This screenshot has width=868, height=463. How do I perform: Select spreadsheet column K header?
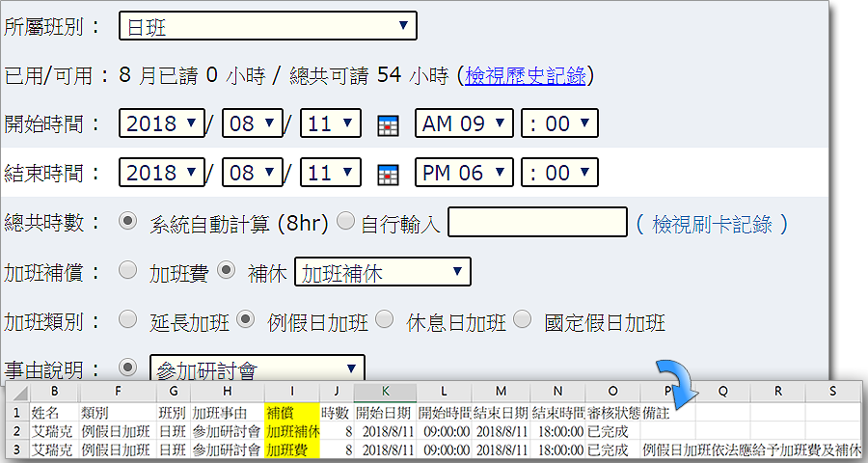[x=385, y=392]
